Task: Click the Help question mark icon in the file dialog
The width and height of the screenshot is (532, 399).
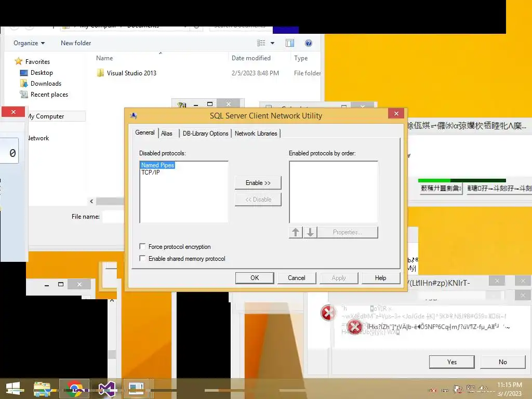Action: [x=309, y=43]
